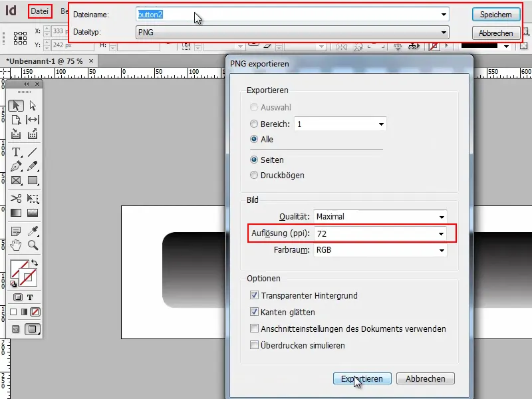Screen dimensions: 532x399
Task: Click the Exportieren button
Action: (362, 378)
